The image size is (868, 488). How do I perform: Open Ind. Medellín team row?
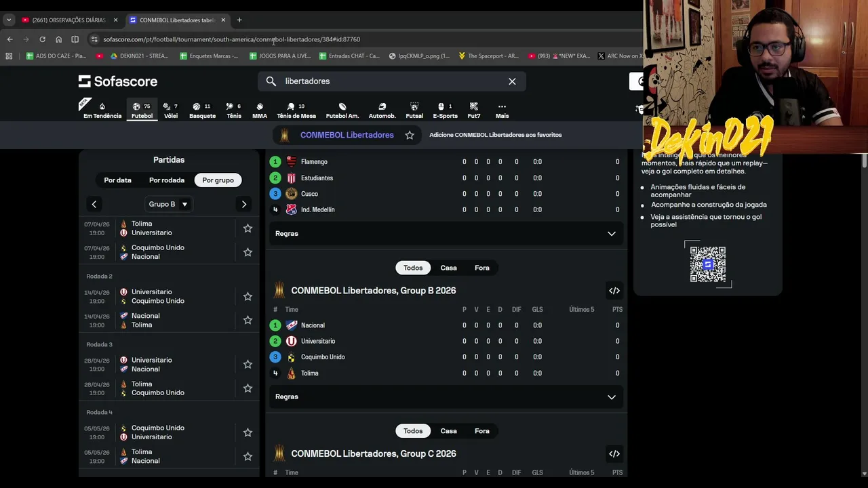pyautogui.click(x=446, y=210)
